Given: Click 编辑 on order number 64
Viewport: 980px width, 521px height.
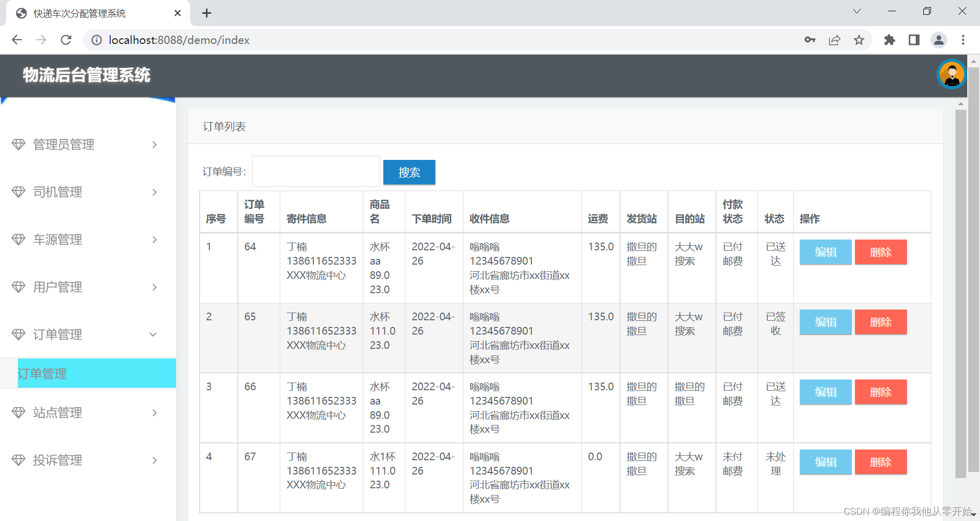Looking at the screenshot, I should [825, 252].
